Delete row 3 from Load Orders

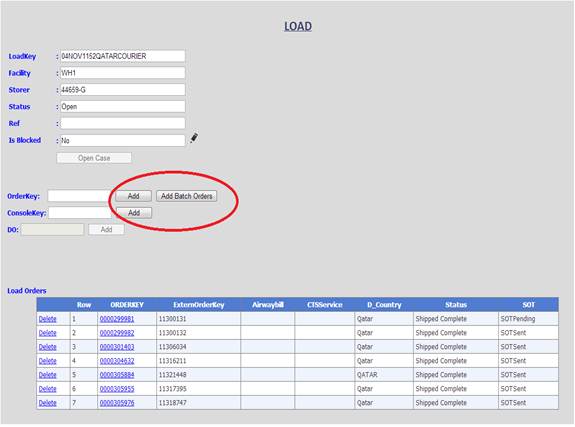[48, 347]
